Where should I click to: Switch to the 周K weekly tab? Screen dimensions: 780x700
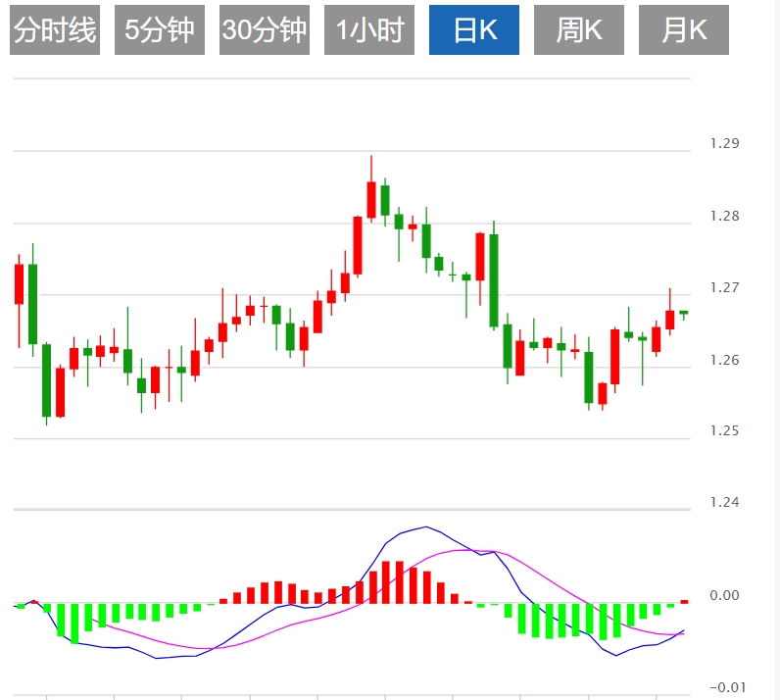(x=579, y=31)
